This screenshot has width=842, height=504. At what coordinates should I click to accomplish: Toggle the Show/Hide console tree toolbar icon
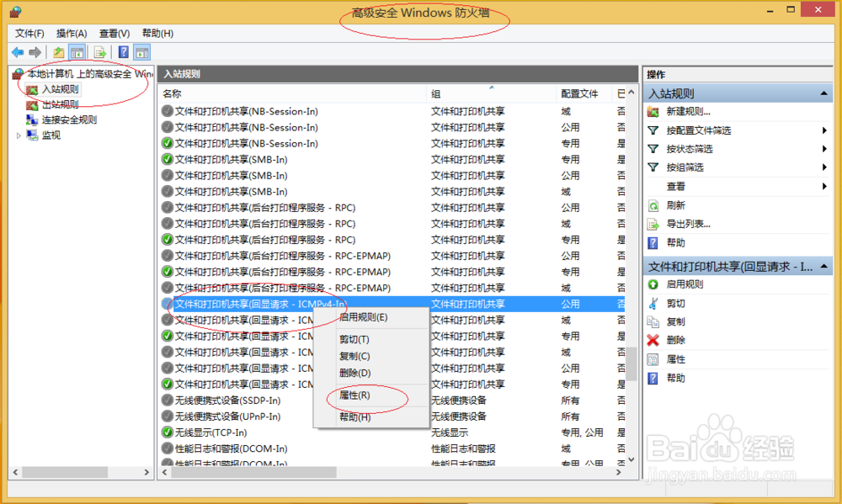tap(77, 51)
